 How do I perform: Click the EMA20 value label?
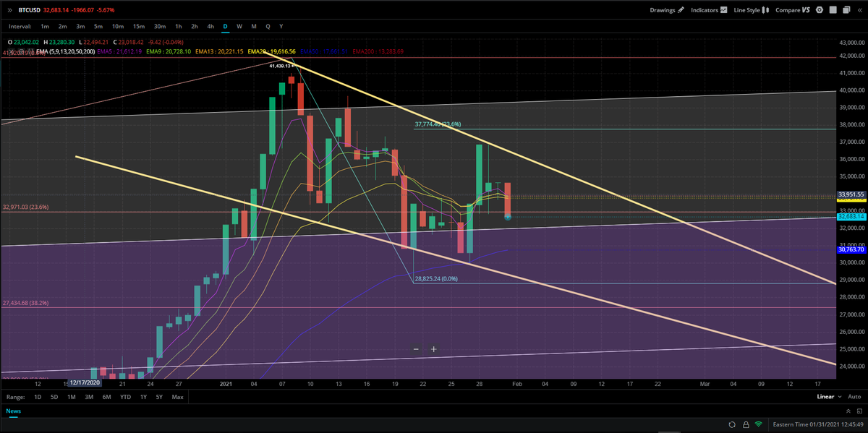tap(272, 51)
